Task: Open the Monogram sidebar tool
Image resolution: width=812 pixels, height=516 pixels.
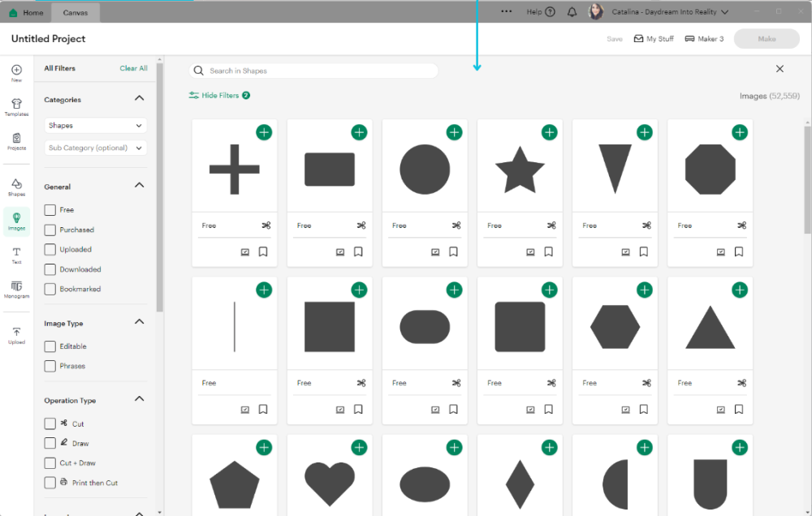Action: 16,290
